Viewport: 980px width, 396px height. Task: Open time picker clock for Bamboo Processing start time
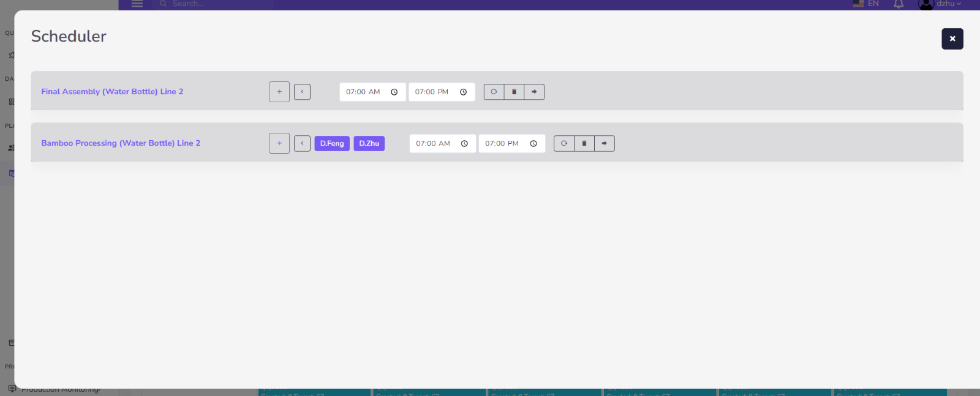[x=464, y=143]
